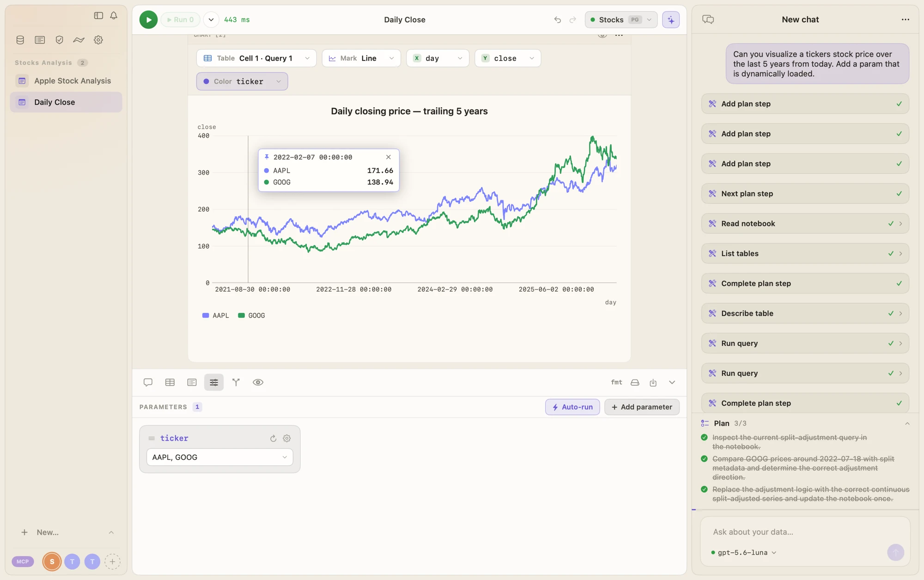This screenshot has height=580, width=924.
Task: Open ticker parameter settings gear
Action: tap(287, 438)
